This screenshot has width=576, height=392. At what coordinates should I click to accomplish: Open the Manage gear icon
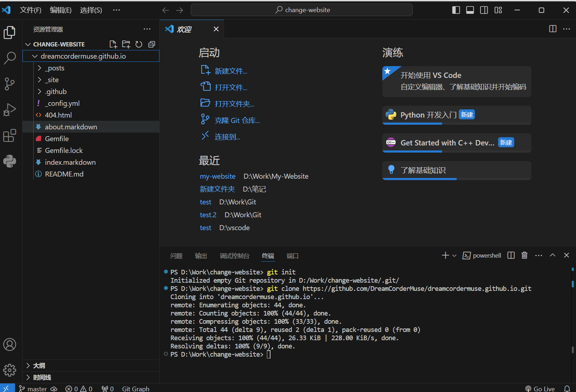[10, 370]
